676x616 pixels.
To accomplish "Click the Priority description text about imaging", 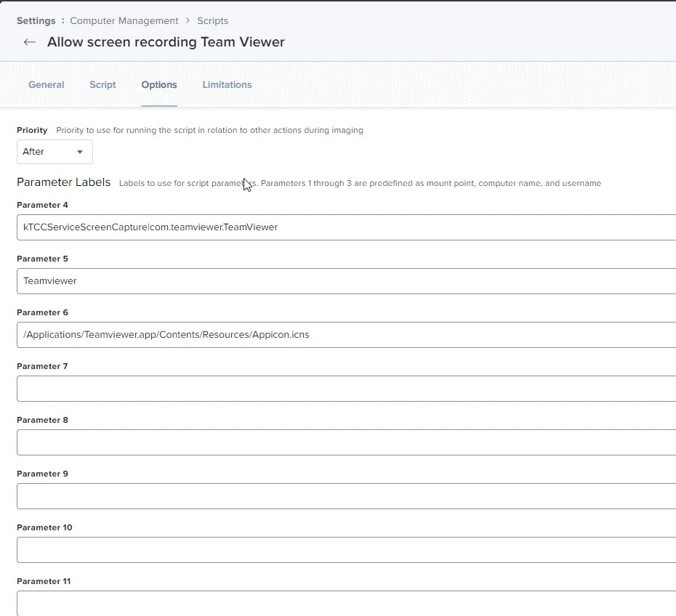I will pos(209,130).
